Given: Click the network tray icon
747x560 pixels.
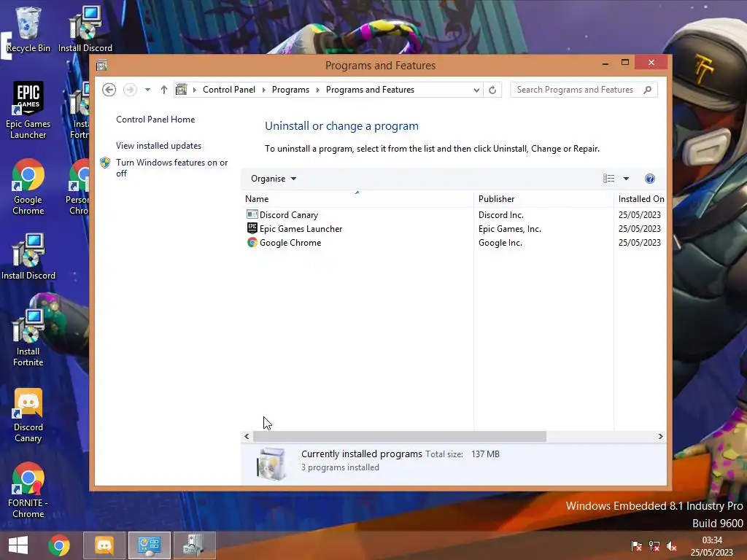Looking at the screenshot, I should coord(654,546).
